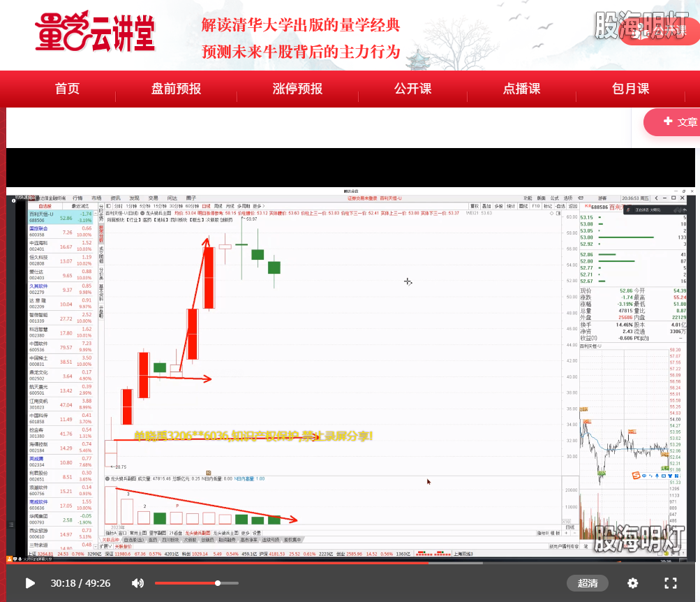Click the 多股 multi-chart icon

tap(498, 206)
